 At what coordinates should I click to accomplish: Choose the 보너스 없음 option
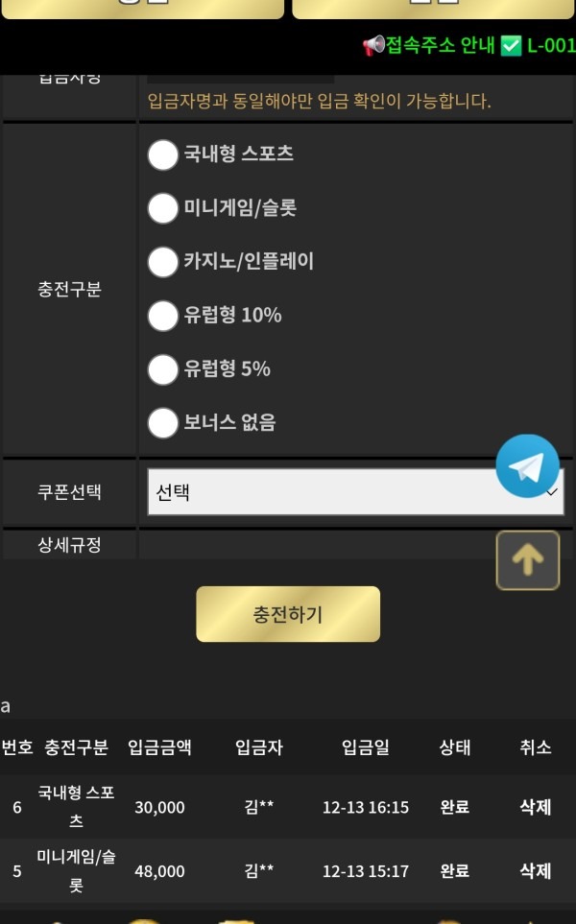[x=163, y=423]
